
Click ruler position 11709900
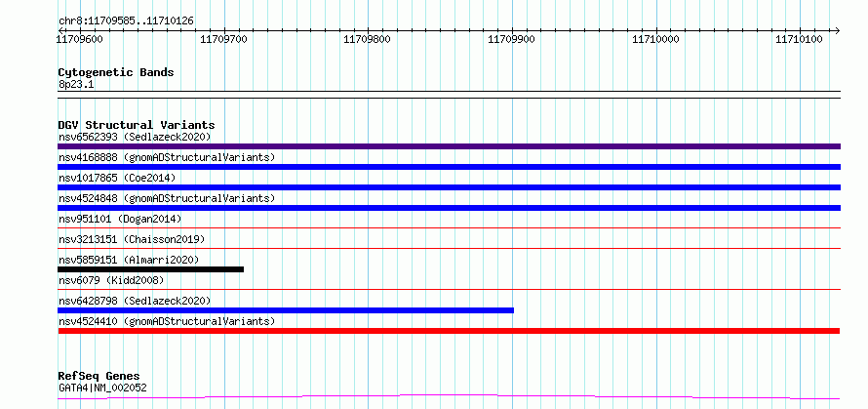click(x=511, y=39)
